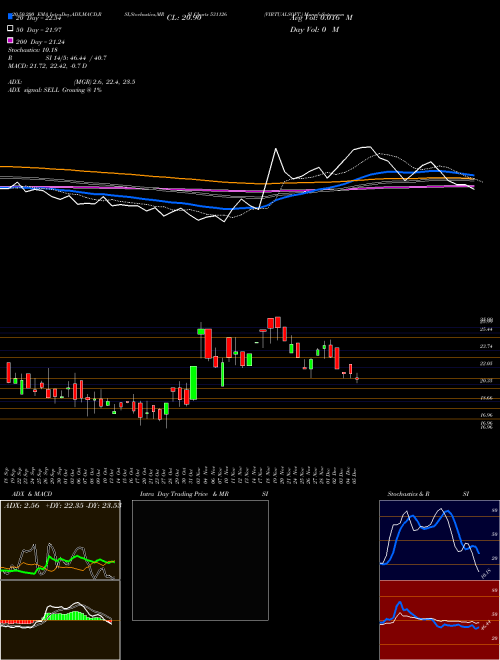Click the 'Day Vol: 0 M' label

(x=314, y=29)
